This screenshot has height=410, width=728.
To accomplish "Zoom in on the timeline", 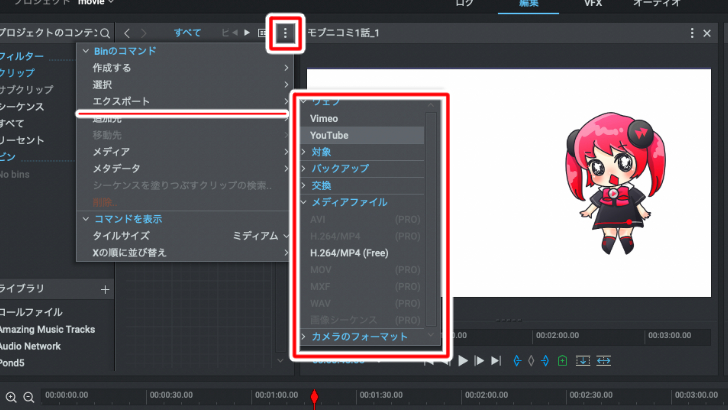I will coord(11,397).
